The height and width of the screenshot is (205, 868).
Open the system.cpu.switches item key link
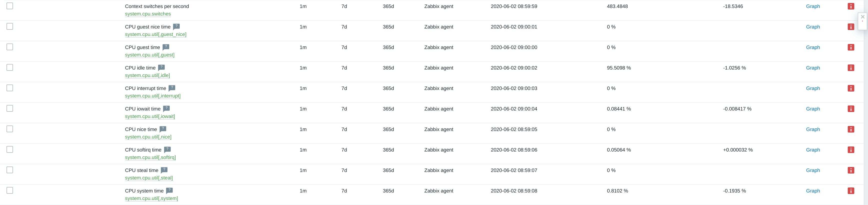(148, 14)
